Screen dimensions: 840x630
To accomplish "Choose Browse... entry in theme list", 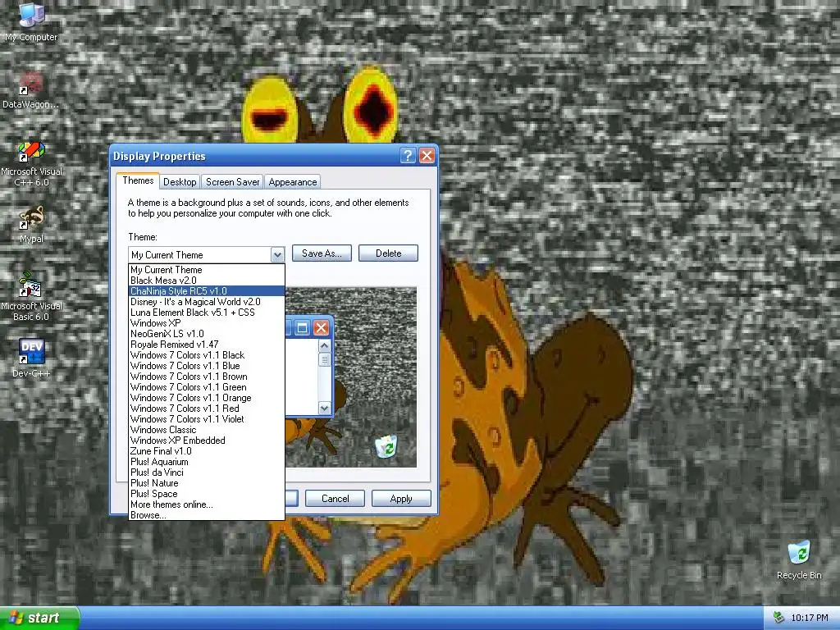I will 206,515.
